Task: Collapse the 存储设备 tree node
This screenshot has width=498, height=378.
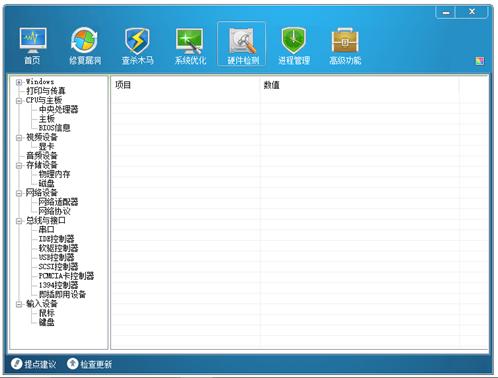Action: click(x=19, y=165)
